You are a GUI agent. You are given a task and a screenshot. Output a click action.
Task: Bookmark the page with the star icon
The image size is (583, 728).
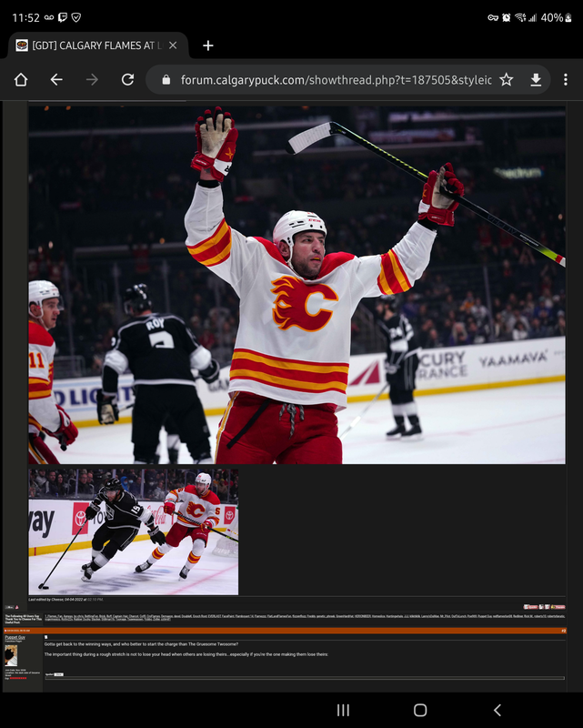click(506, 80)
